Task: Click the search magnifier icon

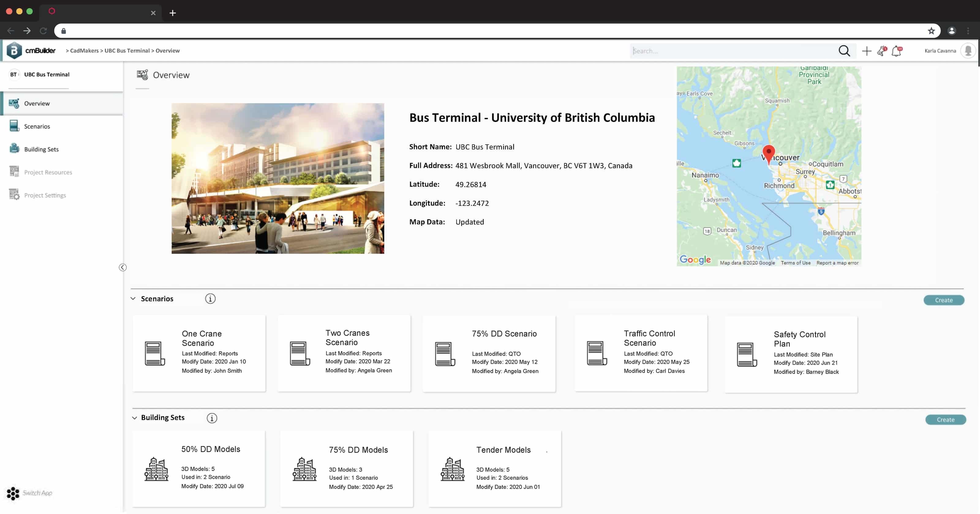Action: [x=844, y=50]
